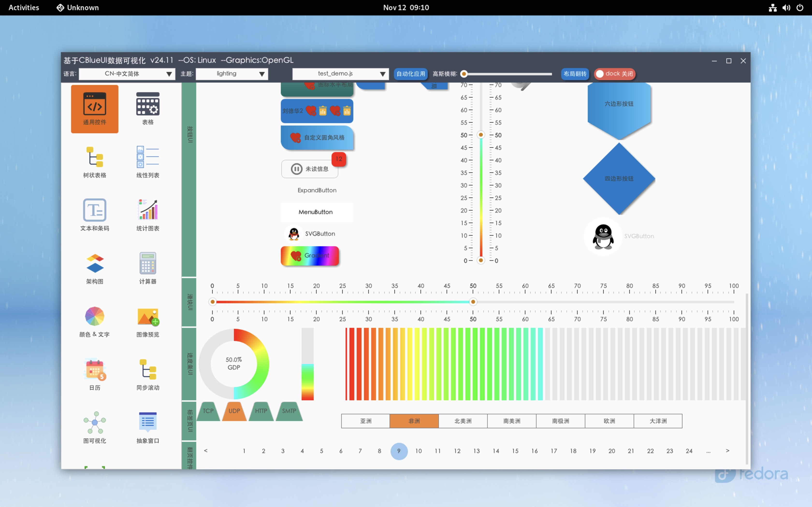Toggle the dock 关闭 switch
This screenshot has height=507, width=812.
(x=614, y=74)
